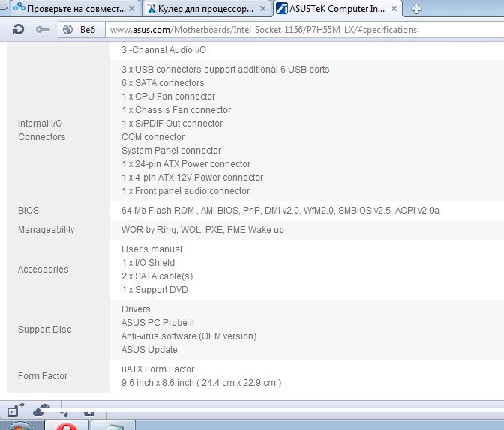Click '1 x 4-pin ATX 12V Power connector'
Viewport: 504px width, 430px height.
(x=192, y=178)
